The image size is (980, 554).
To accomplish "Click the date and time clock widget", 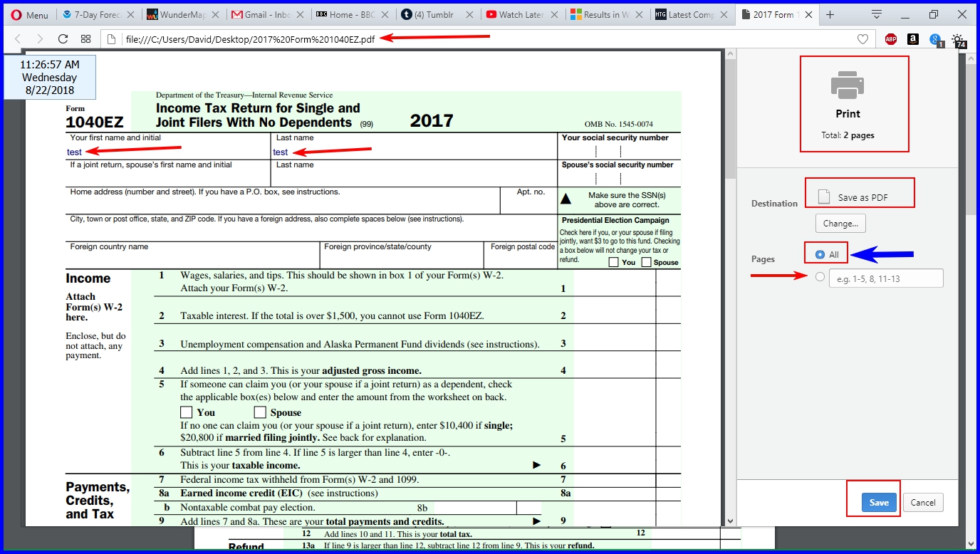I will [x=50, y=78].
